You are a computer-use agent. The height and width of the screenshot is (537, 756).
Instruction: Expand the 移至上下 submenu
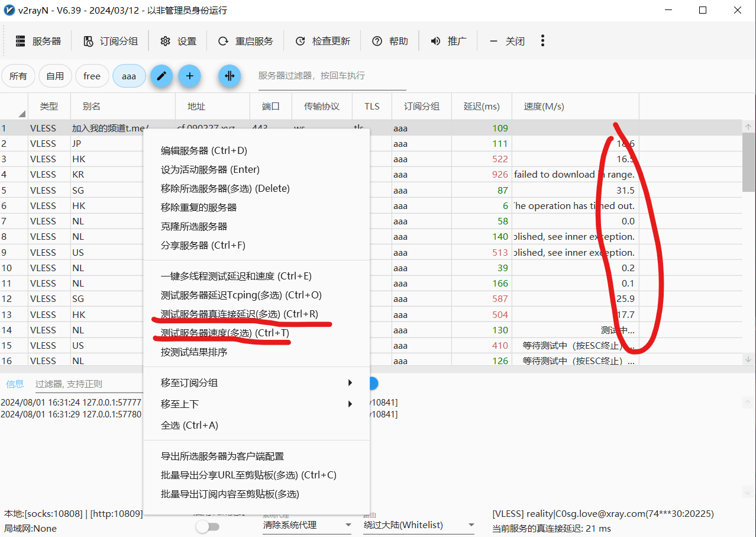pos(256,404)
